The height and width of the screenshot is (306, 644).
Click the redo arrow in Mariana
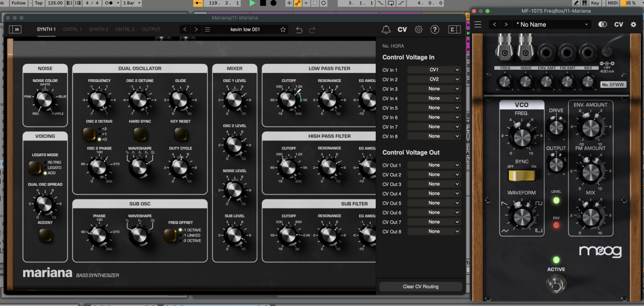click(312, 29)
